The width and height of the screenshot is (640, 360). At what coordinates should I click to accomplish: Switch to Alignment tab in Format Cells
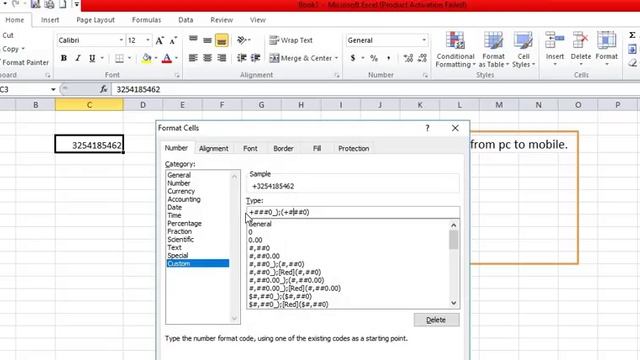coord(213,149)
